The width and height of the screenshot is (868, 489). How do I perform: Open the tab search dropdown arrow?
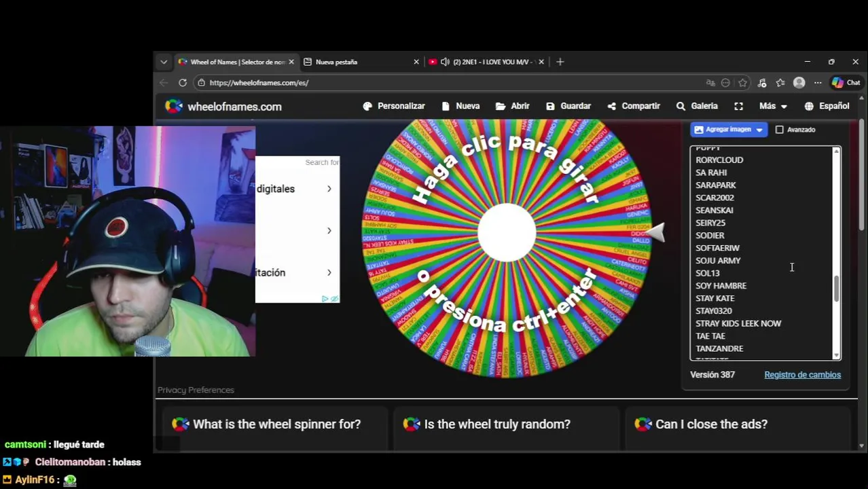coord(164,62)
